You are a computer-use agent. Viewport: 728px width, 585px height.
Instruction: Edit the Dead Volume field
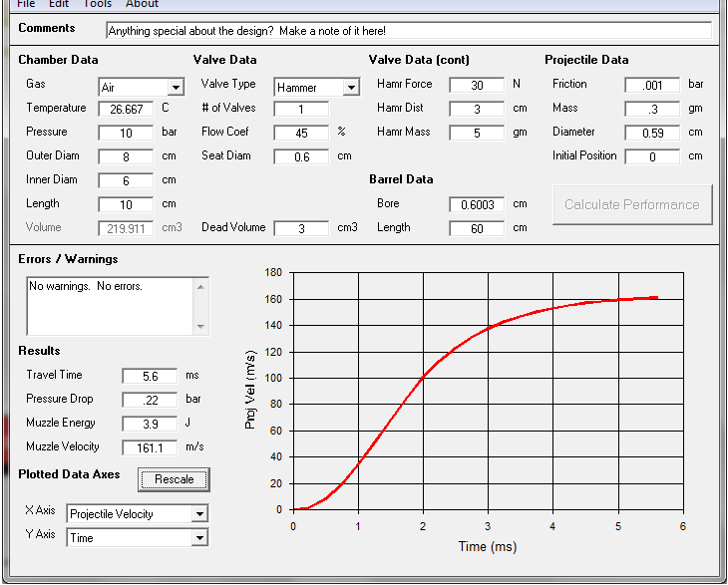pyautogui.click(x=301, y=228)
